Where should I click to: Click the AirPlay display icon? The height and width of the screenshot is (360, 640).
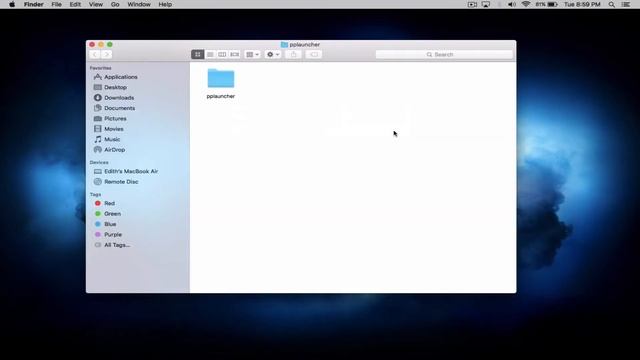486,4
